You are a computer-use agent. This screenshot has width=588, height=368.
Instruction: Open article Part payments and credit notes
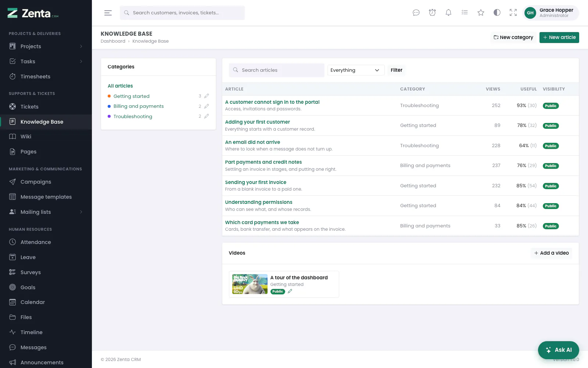click(x=263, y=162)
